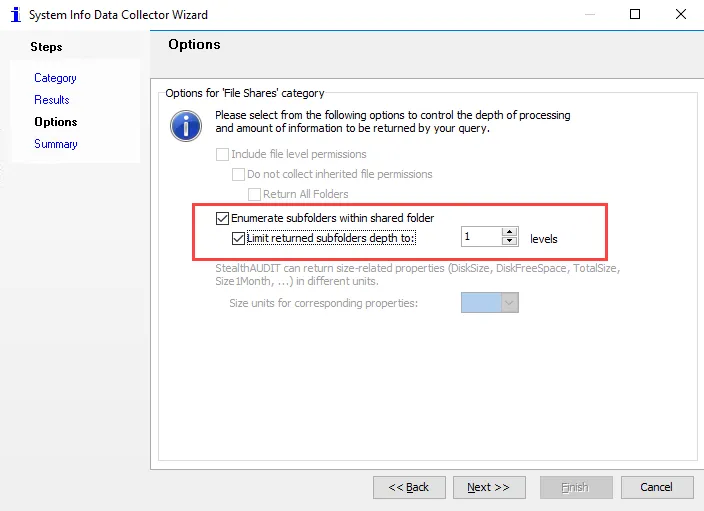704x511 pixels.
Task: Click the 'Options for File Shares category' heading
Action: pyautogui.click(x=245, y=93)
